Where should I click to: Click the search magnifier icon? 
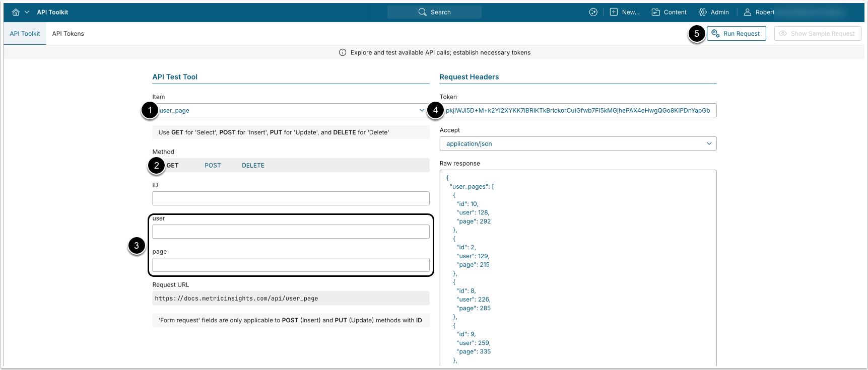click(422, 12)
